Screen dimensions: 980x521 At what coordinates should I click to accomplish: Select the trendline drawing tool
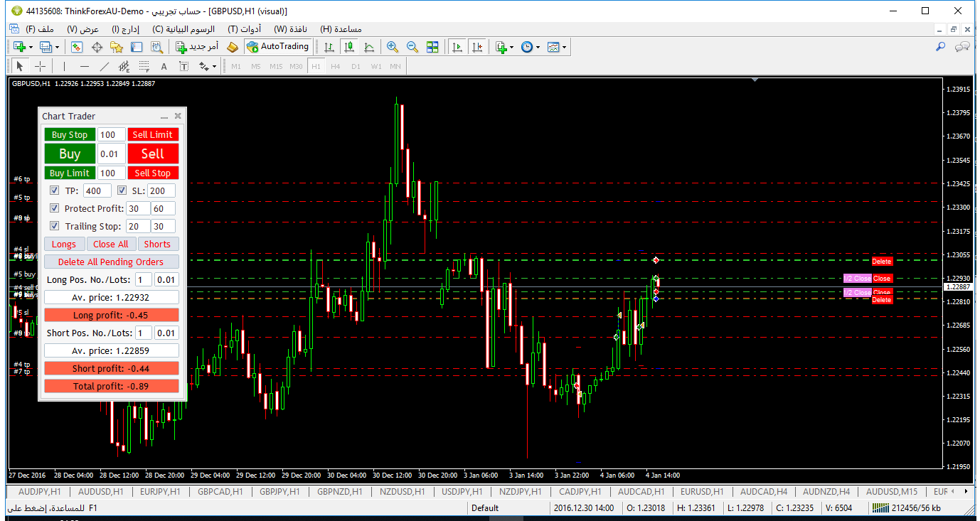point(105,67)
